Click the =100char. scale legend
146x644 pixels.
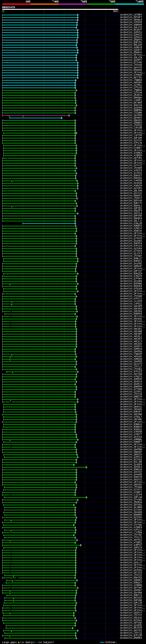(x=108, y=642)
